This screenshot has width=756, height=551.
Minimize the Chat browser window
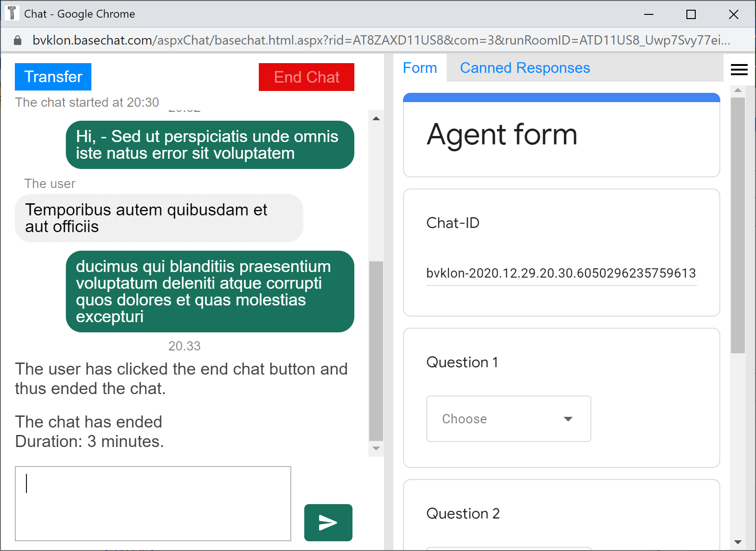(x=648, y=14)
